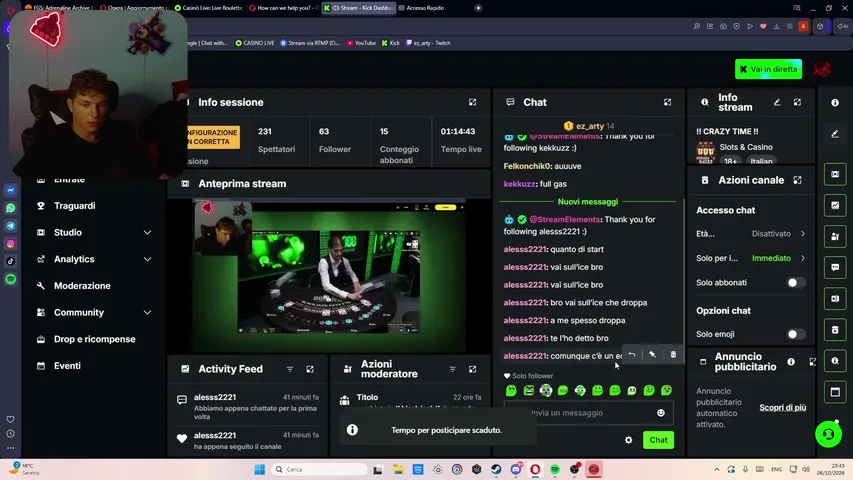Open TikTok in the Opera sidebar
The height and width of the screenshot is (480, 853).
(10, 261)
